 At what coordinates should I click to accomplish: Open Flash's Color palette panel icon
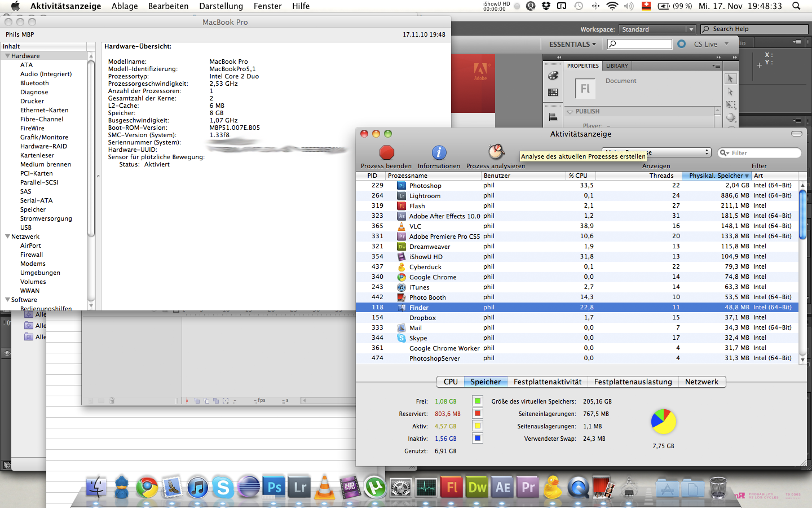tap(553, 76)
